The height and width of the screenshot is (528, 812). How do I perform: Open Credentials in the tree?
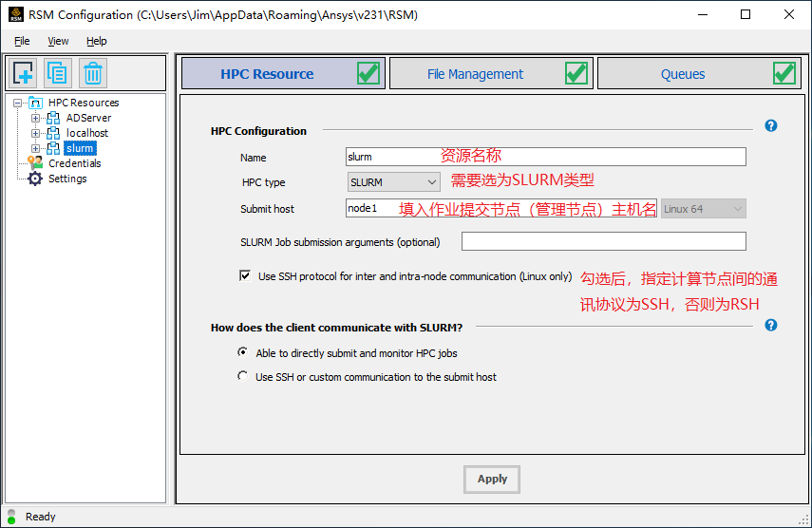coord(75,163)
